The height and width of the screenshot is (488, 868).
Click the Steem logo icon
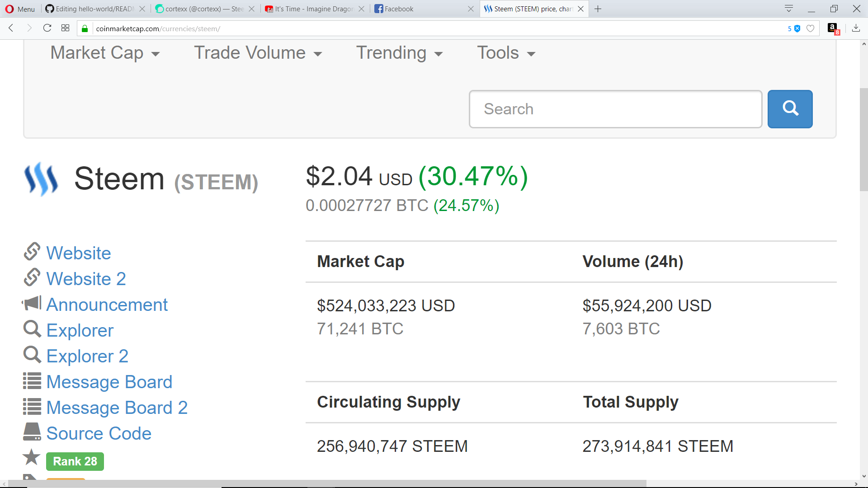(x=41, y=179)
